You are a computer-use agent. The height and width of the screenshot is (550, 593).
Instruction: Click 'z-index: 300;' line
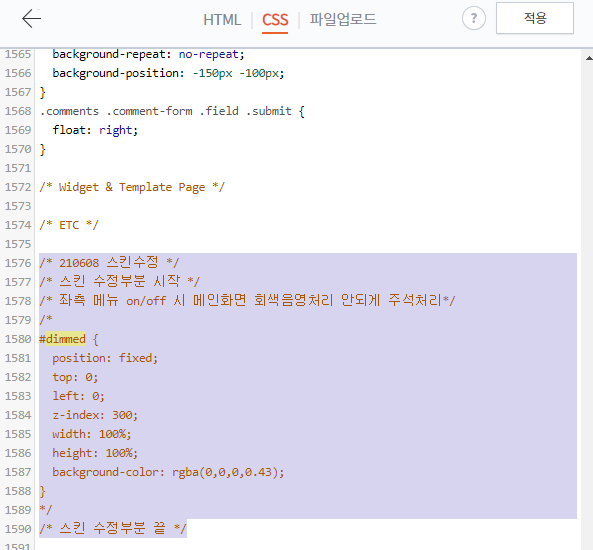point(95,415)
